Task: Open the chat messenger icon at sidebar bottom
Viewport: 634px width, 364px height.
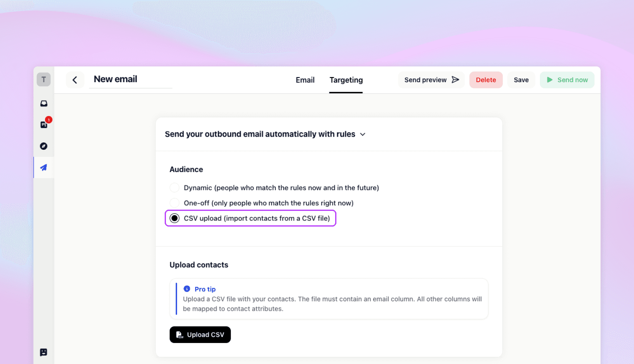Action: 43,352
